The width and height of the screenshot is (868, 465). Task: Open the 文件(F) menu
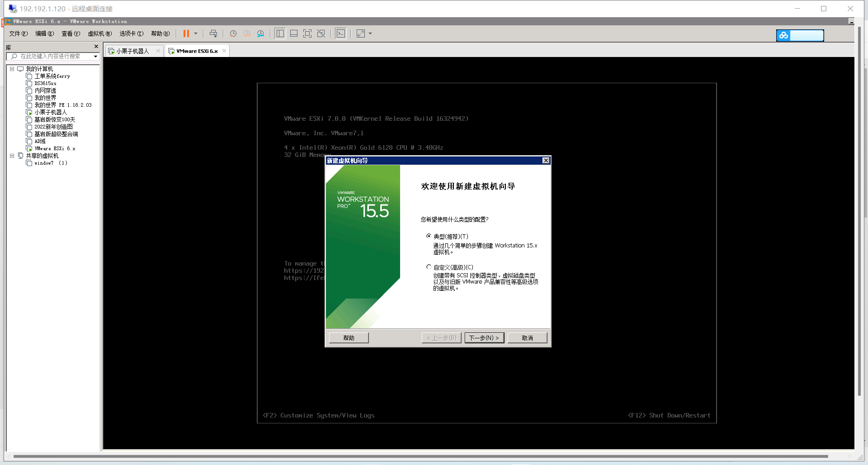click(x=19, y=33)
